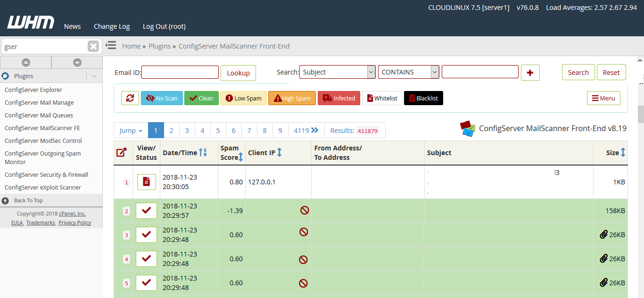Filter by Infected messages
This screenshot has width=644, height=298.
point(339,98)
